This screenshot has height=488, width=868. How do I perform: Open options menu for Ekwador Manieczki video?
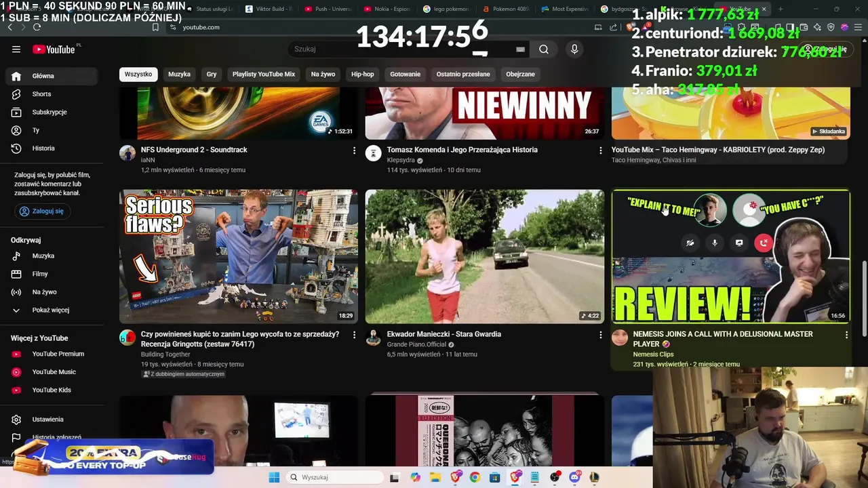(x=600, y=335)
